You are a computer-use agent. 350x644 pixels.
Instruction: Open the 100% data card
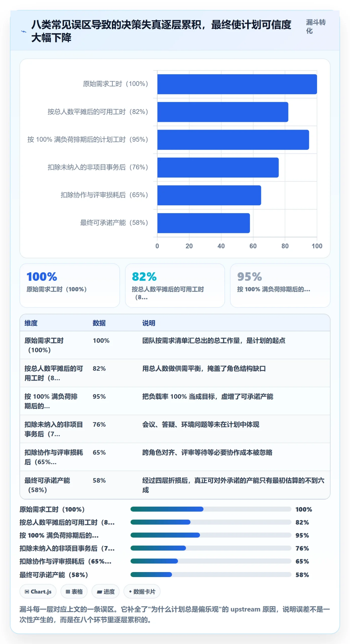(70, 285)
